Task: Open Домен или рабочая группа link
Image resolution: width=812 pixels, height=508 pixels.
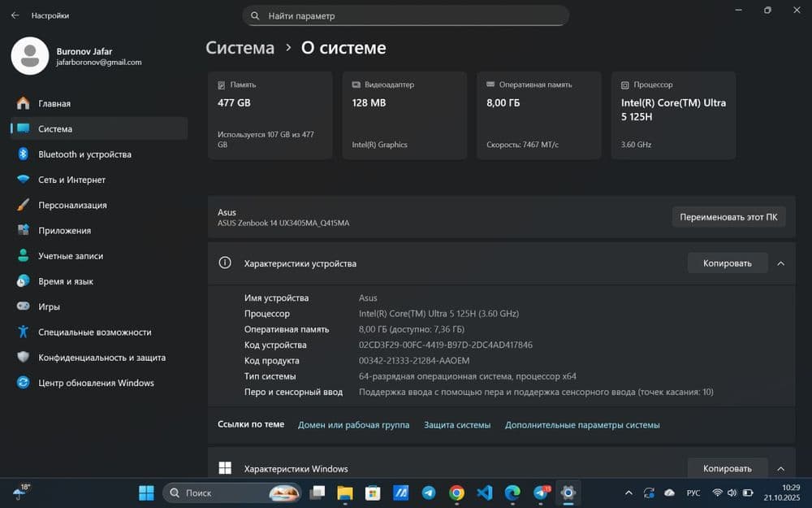Action: pos(353,424)
